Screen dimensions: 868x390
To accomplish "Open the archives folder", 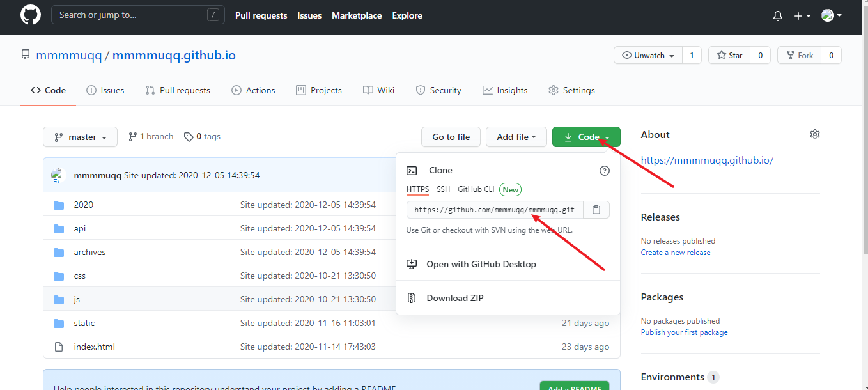I will (89, 252).
